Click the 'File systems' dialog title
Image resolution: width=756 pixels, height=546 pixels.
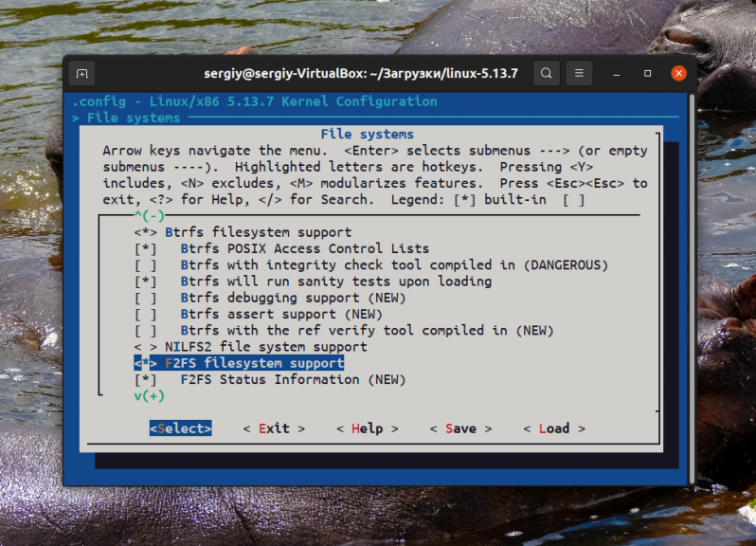368,134
